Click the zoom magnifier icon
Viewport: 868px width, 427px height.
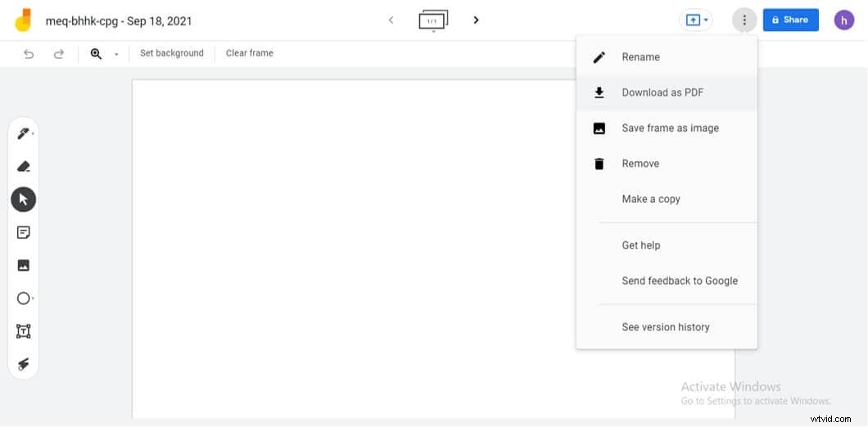pos(97,54)
